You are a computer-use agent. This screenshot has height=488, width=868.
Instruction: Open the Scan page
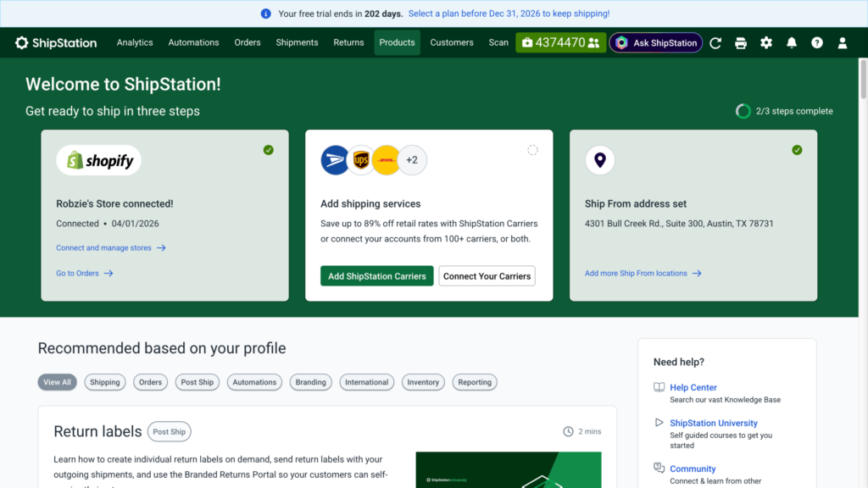(498, 42)
